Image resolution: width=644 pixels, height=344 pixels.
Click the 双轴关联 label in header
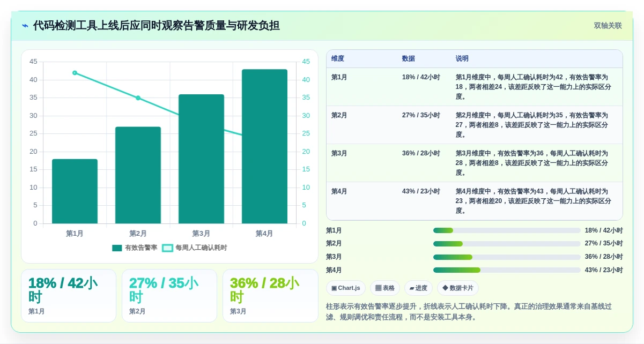pos(608,26)
